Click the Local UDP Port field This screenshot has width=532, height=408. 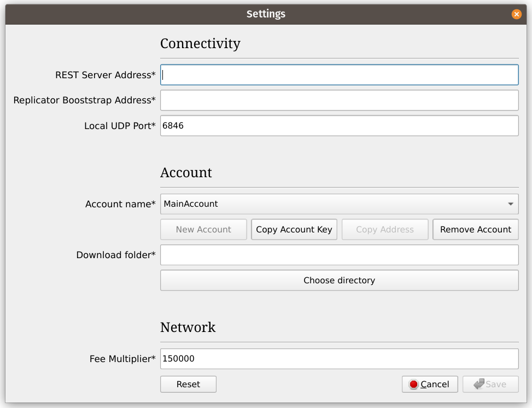click(x=340, y=126)
